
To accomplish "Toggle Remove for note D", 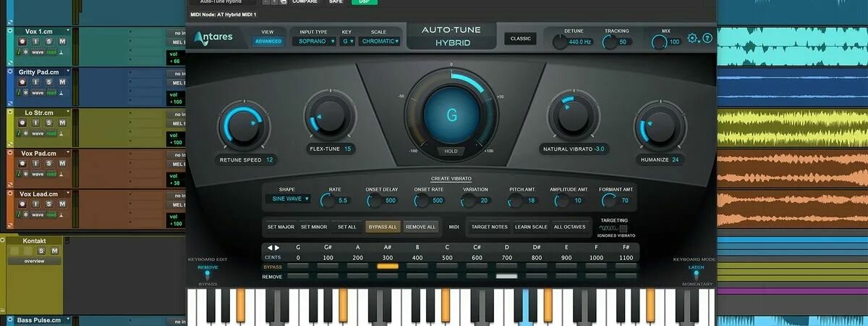I will point(506,276).
